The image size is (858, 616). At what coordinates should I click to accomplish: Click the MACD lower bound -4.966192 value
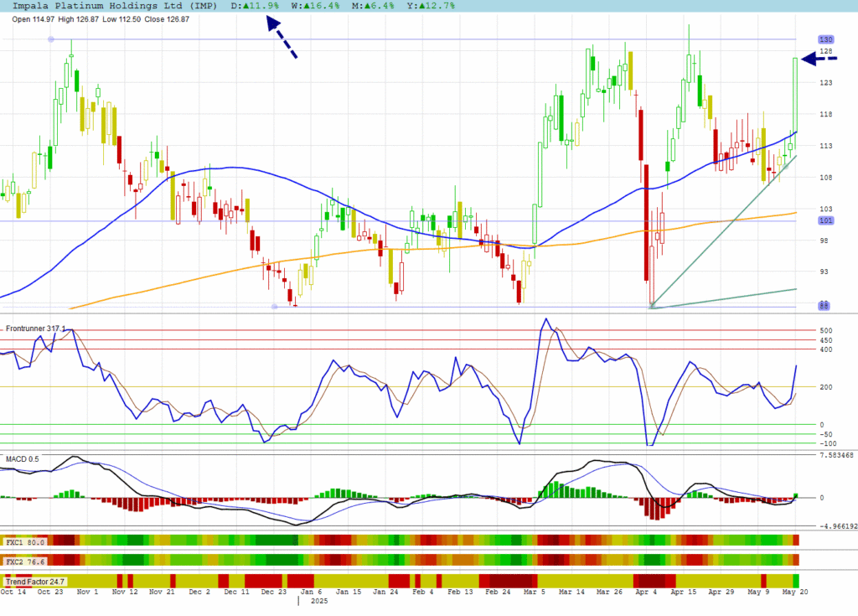pos(838,526)
